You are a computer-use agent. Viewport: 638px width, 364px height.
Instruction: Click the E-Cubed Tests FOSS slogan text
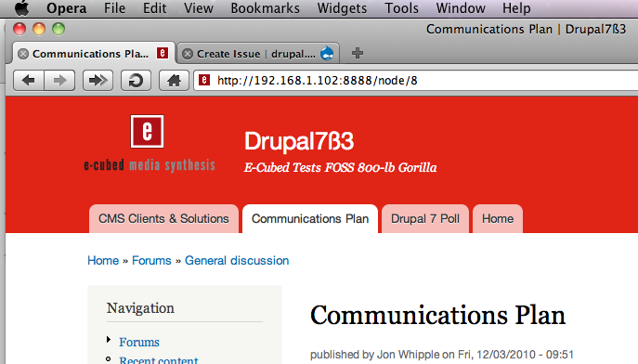340,167
